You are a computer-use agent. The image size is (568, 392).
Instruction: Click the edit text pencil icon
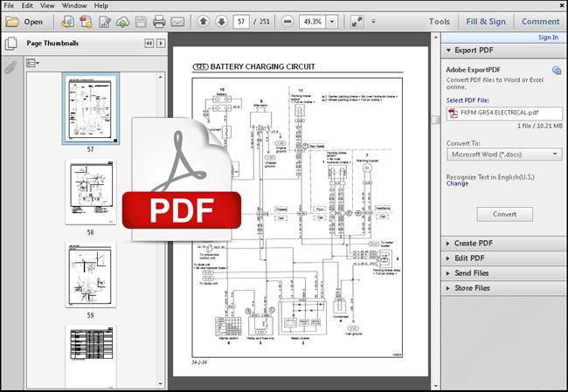click(x=105, y=22)
